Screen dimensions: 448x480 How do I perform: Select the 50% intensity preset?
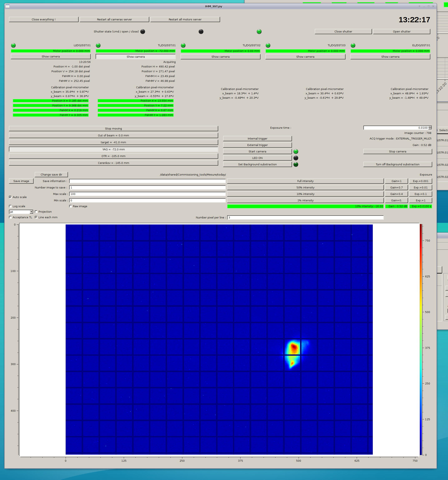pyautogui.click(x=305, y=188)
